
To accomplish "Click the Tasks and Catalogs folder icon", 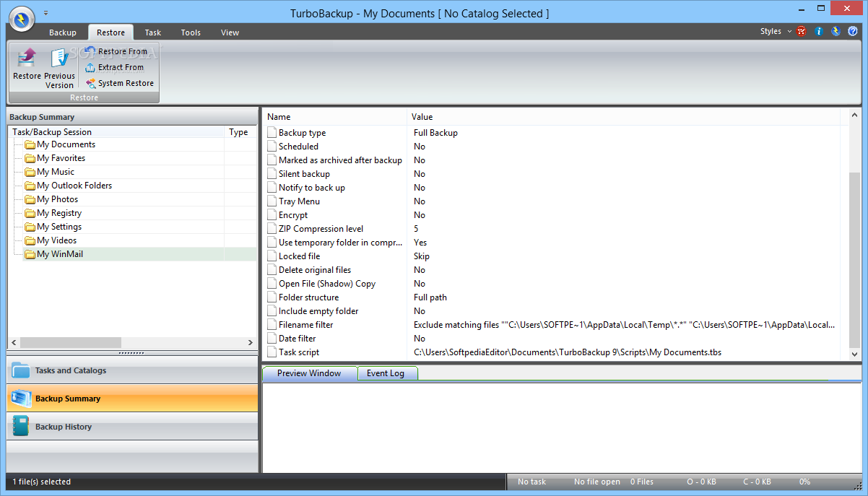I will 20,370.
